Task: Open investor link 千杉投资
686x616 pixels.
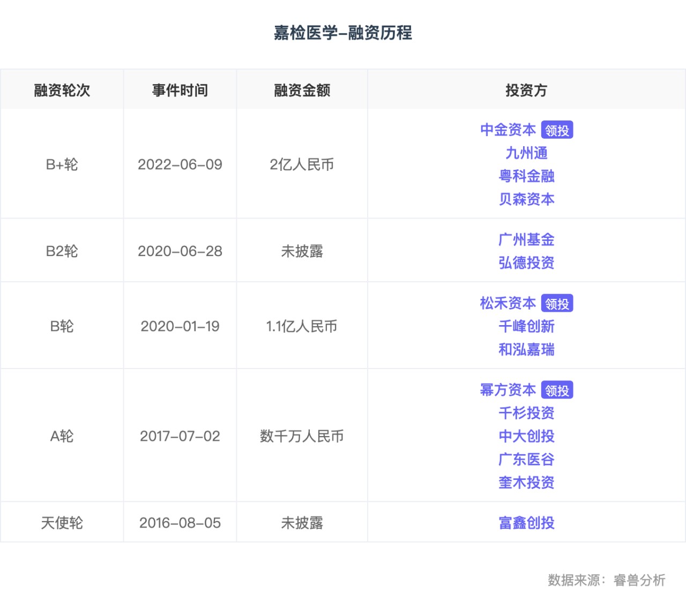Action: pyautogui.click(x=527, y=413)
